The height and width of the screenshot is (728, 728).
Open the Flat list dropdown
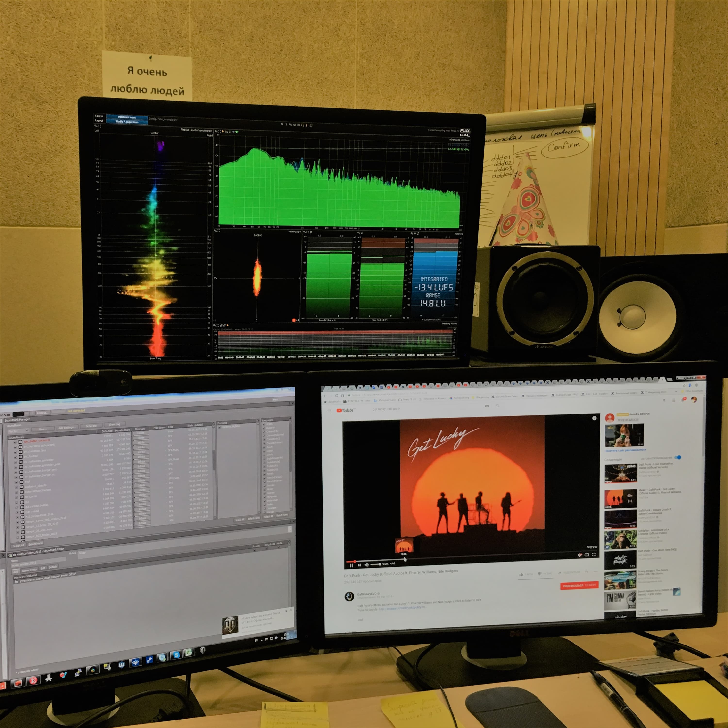pyautogui.click(x=18, y=431)
